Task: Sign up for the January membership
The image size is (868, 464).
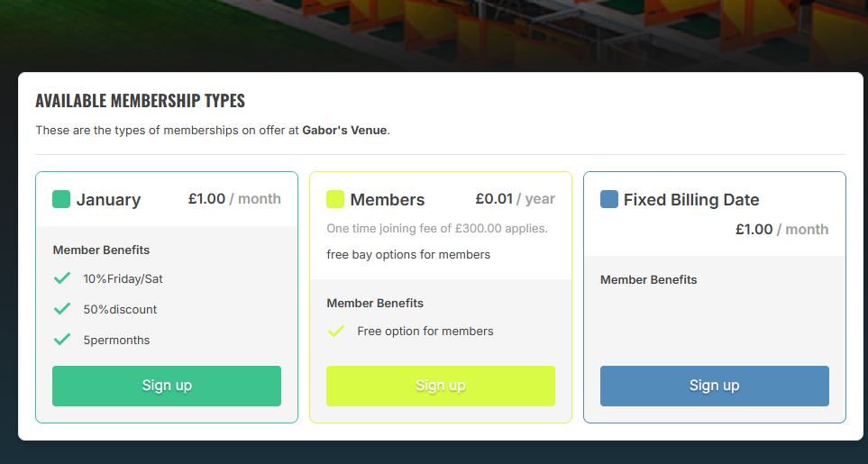Action: (167, 386)
